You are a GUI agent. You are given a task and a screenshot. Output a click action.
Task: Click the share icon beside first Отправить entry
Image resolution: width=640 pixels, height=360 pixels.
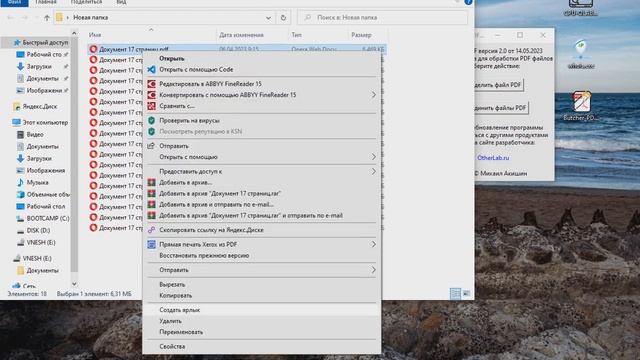151,146
